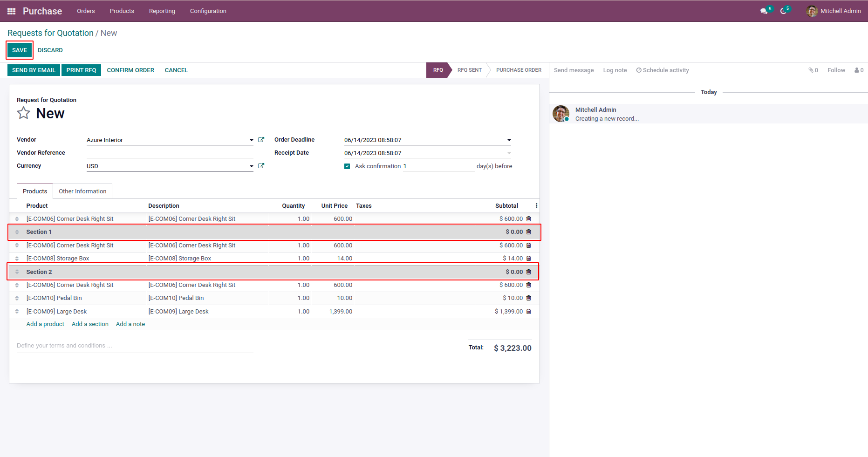Click the Vendor Reference input field
Image resolution: width=868 pixels, height=457 pixels.
point(170,153)
